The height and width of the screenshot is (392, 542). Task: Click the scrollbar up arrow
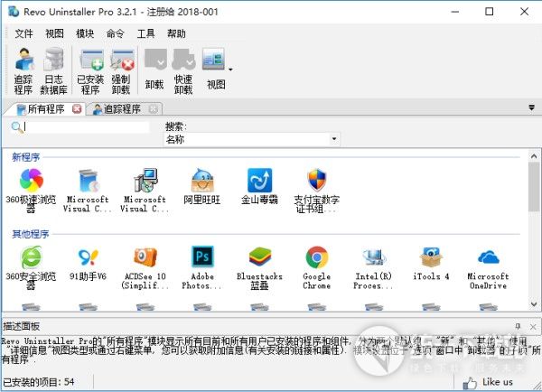[534, 156]
